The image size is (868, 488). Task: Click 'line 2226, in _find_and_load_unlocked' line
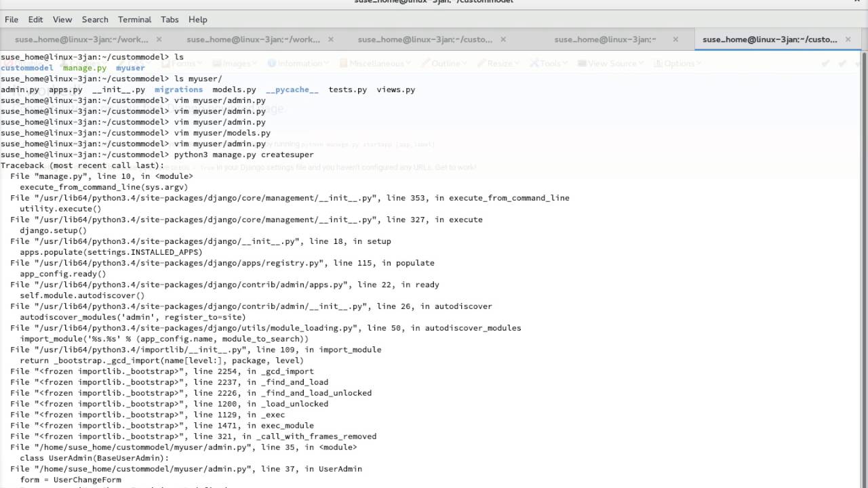(x=191, y=393)
